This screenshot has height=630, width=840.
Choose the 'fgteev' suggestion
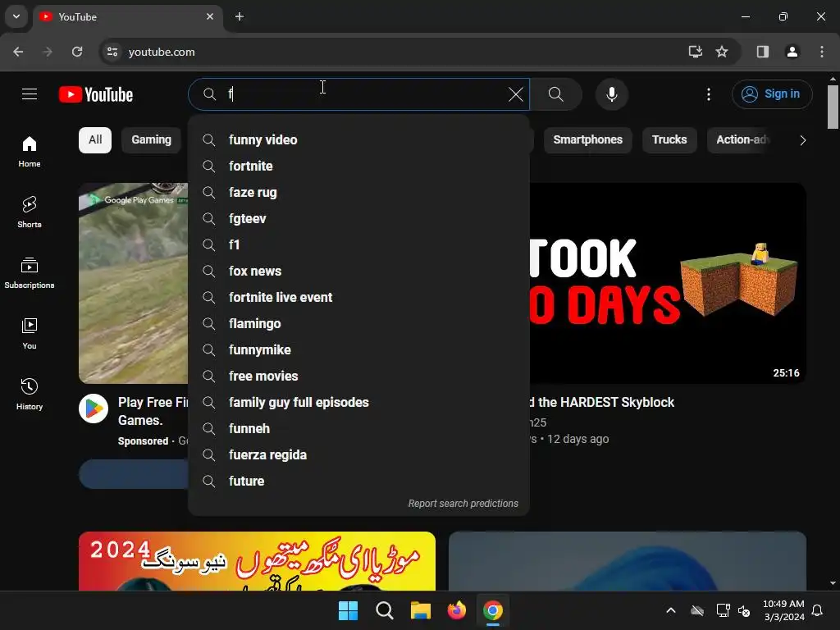pos(358,218)
